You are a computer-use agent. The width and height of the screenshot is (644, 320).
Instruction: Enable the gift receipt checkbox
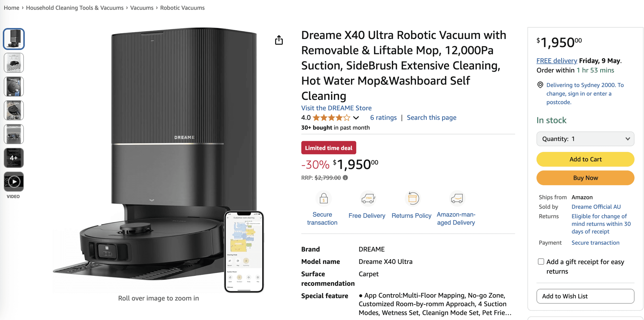(x=541, y=262)
